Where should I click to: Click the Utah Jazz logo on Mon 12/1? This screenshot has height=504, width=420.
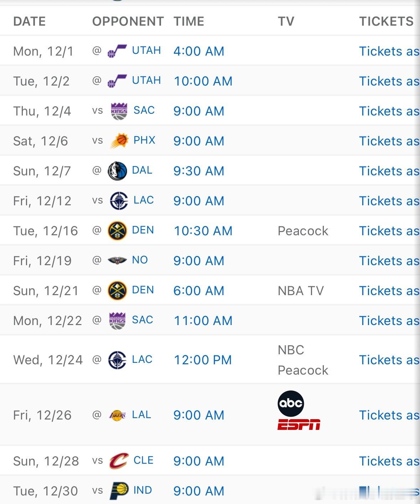click(117, 51)
